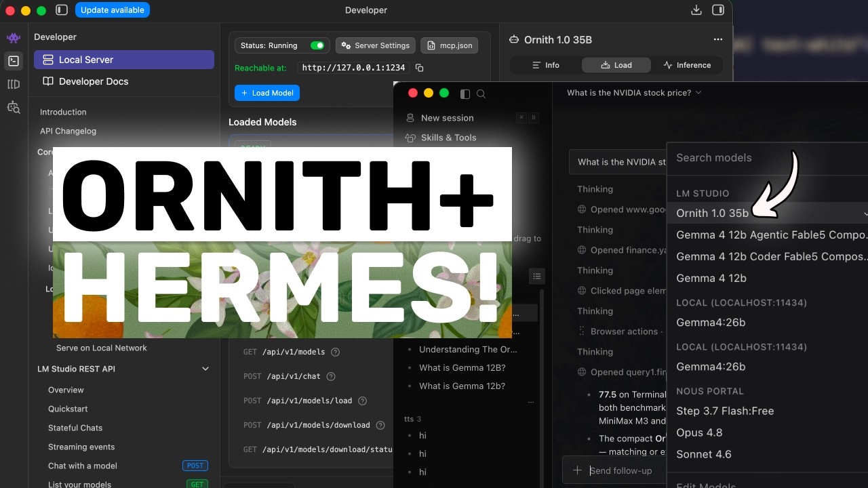The height and width of the screenshot is (488, 868).
Task: Open the purple chat mascot icon
Action: [x=14, y=38]
